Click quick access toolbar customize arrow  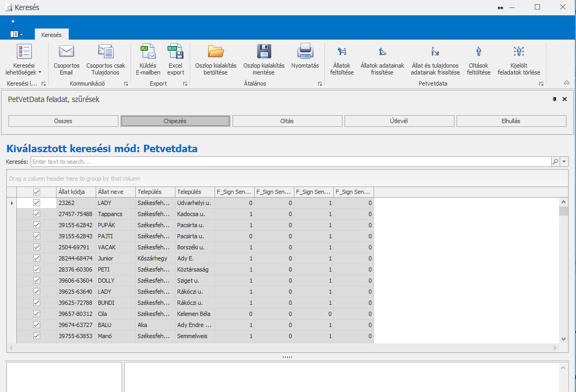[13, 21]
